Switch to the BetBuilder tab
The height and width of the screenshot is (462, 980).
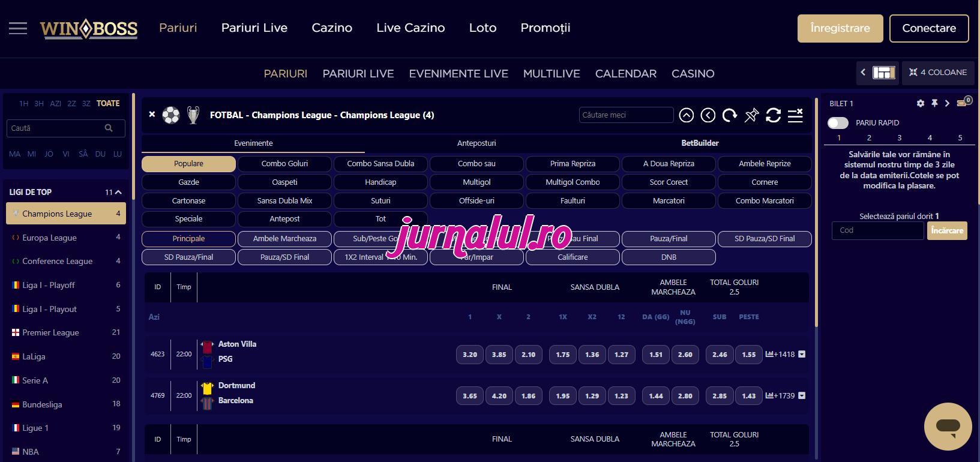point(700,143)
